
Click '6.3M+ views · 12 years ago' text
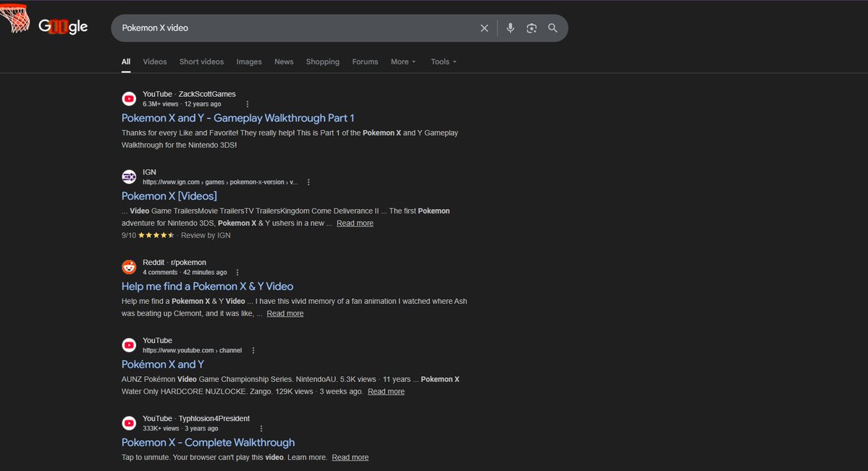(182, 104)
